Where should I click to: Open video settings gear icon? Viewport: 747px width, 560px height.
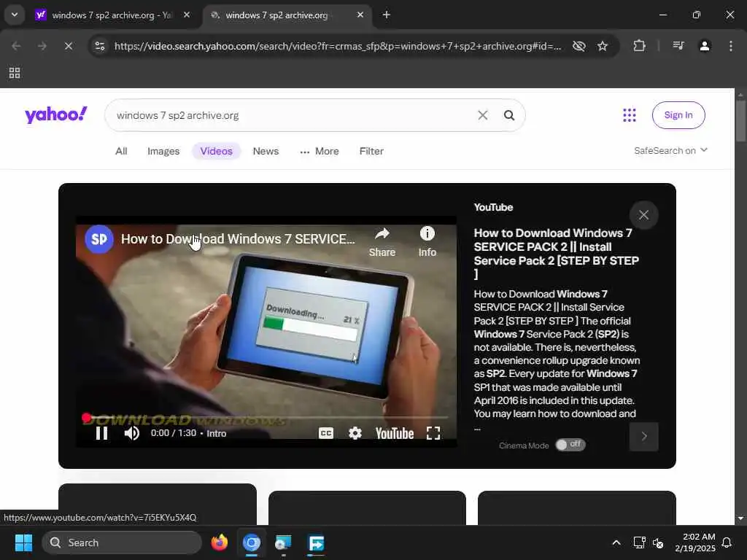(x=355, y=433)
